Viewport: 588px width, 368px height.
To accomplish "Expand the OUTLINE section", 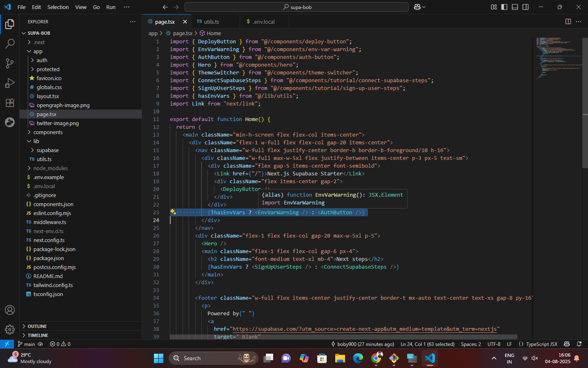I will pyautogui.click(x=81, y=326).
